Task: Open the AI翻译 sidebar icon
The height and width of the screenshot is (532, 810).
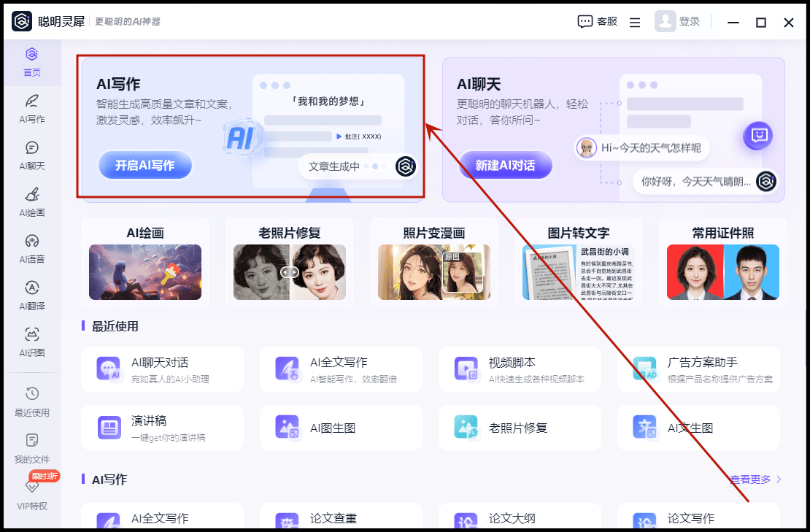Action: coord(31,296)
